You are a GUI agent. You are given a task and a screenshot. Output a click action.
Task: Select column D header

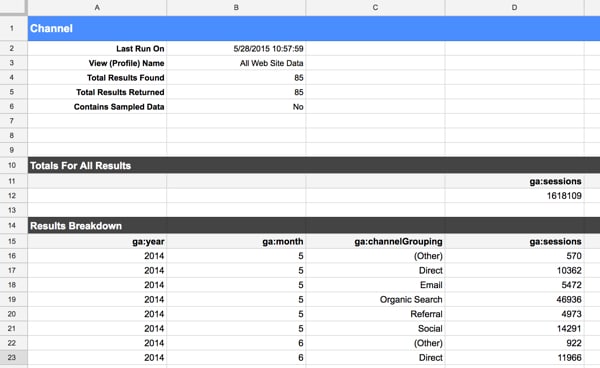pos(515,8)
